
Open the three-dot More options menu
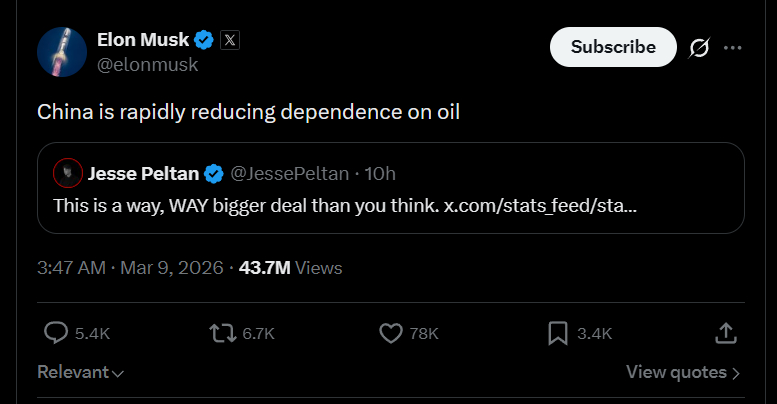coord(733,47)
